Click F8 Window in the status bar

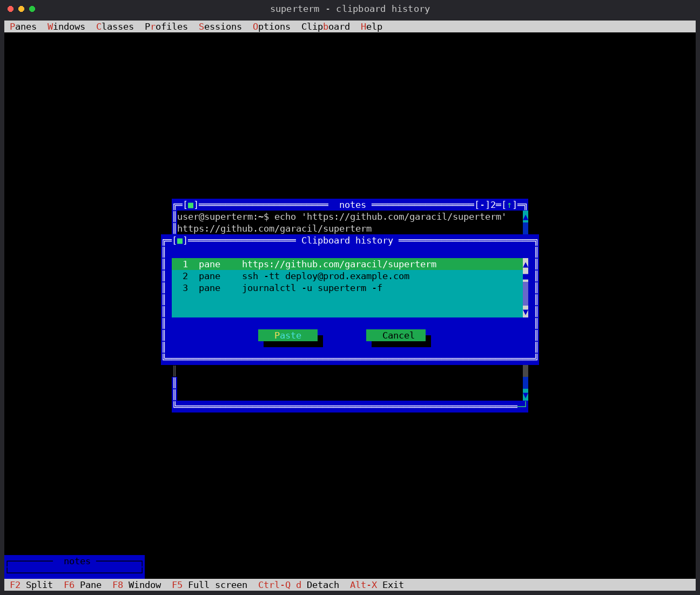click(137, 585)
